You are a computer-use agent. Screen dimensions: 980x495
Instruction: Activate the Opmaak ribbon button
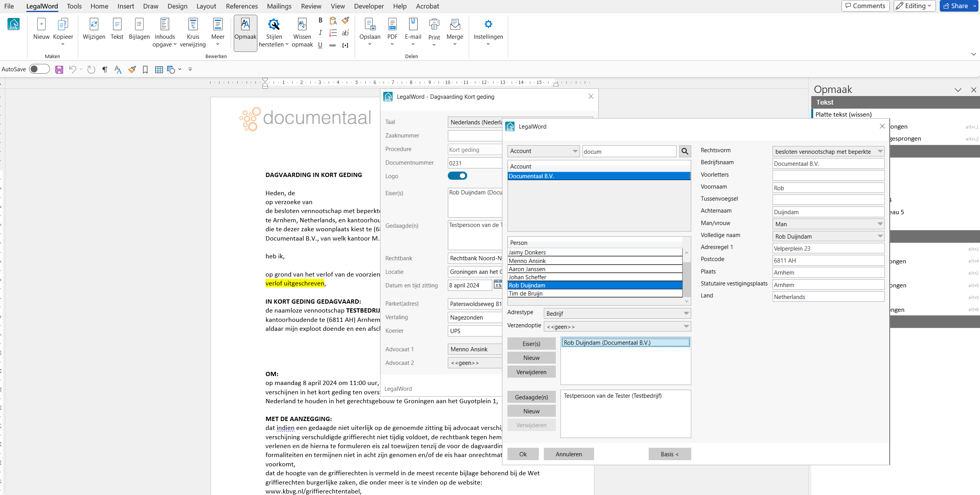(245, 33)
